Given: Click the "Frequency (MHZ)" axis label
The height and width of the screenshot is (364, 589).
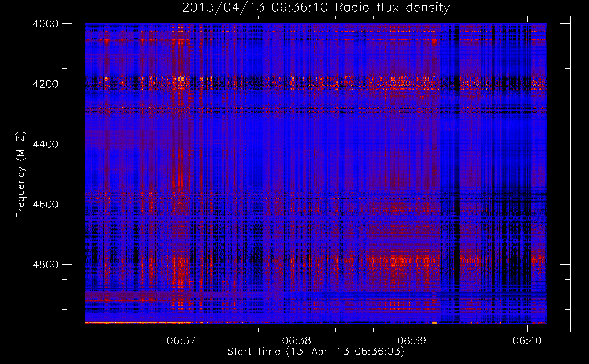Looking at the screenshot, I should [x=21, y=175].
